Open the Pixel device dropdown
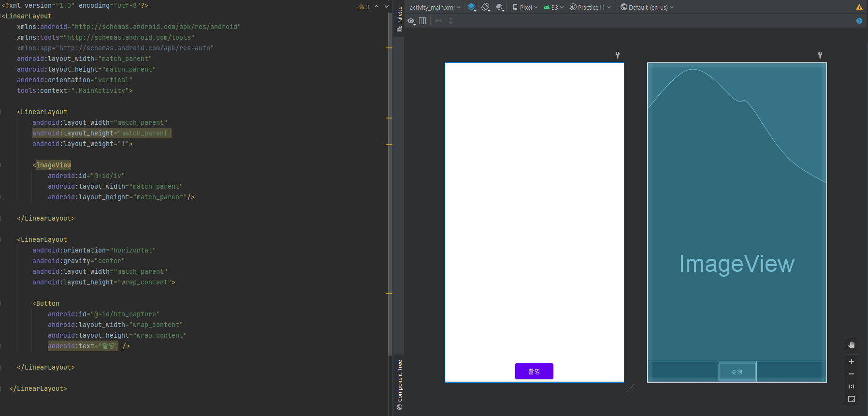Viewport: 868px width, 416px height. point(525,7)
